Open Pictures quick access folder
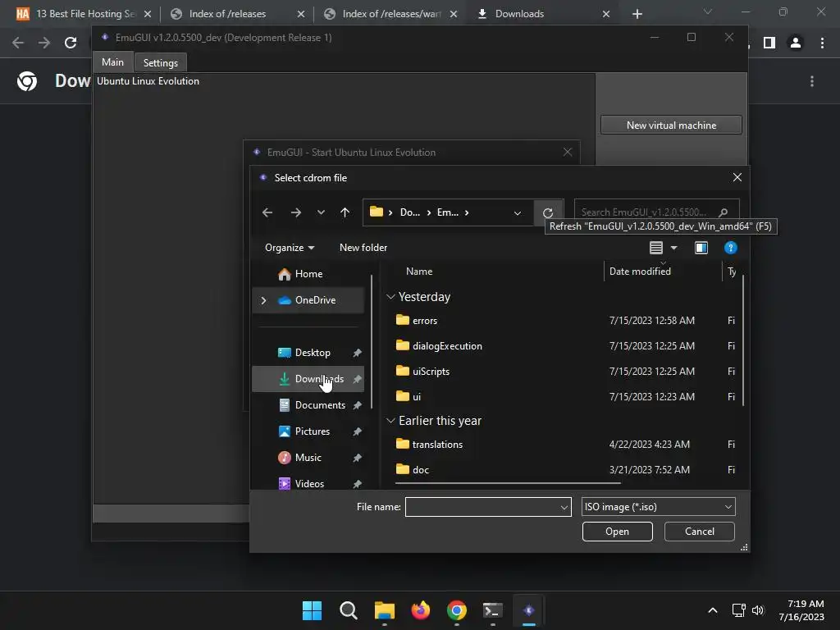Image resolution: width=840 pixels, height=630 pixels. coord(308,431)
